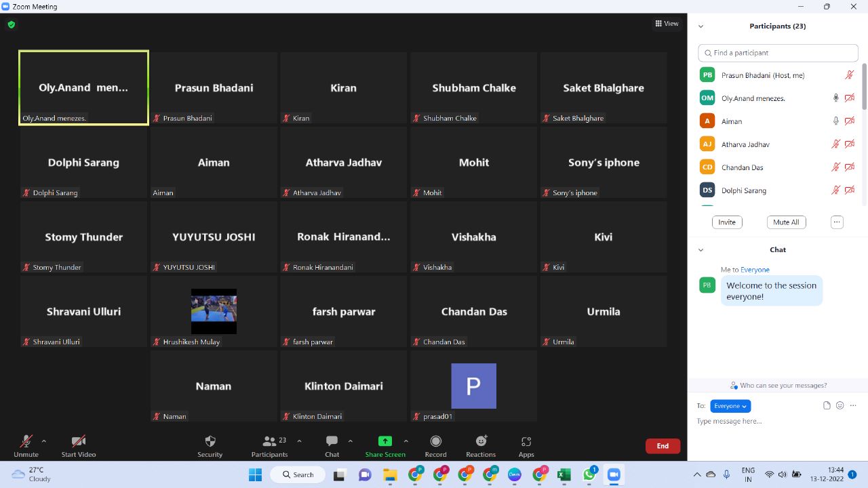
Task: Start recording with the Record icon
Action: [x=436, y=441]
